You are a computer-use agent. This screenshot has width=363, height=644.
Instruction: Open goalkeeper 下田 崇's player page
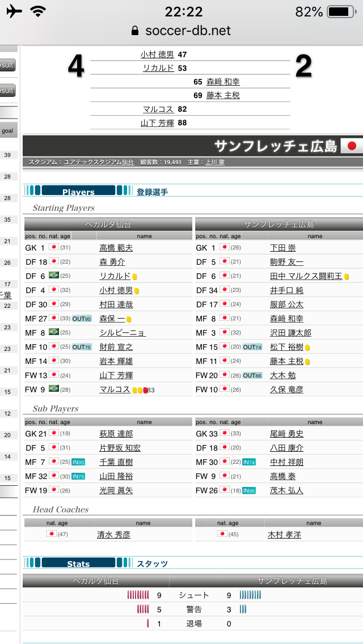coord(282,248)
